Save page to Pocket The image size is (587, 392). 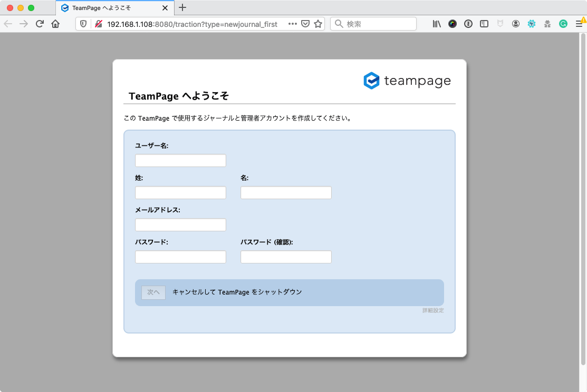click(x=305, y=24)
